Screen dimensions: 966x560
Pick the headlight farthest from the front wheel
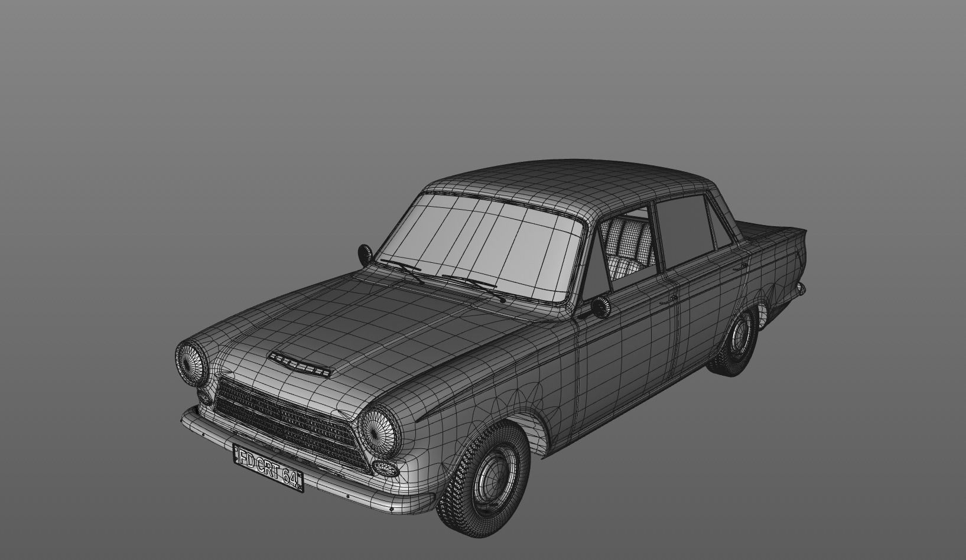click(192, 363)
